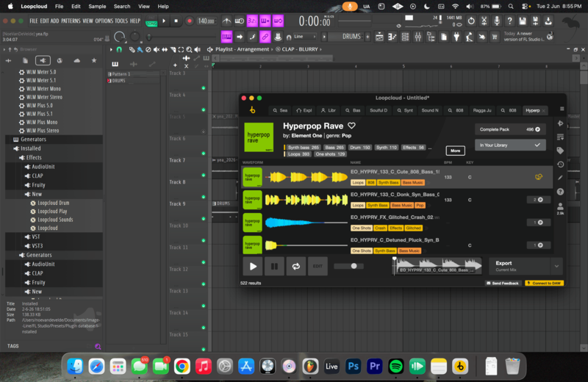Open the Piano roll icon

pos(392,37)
